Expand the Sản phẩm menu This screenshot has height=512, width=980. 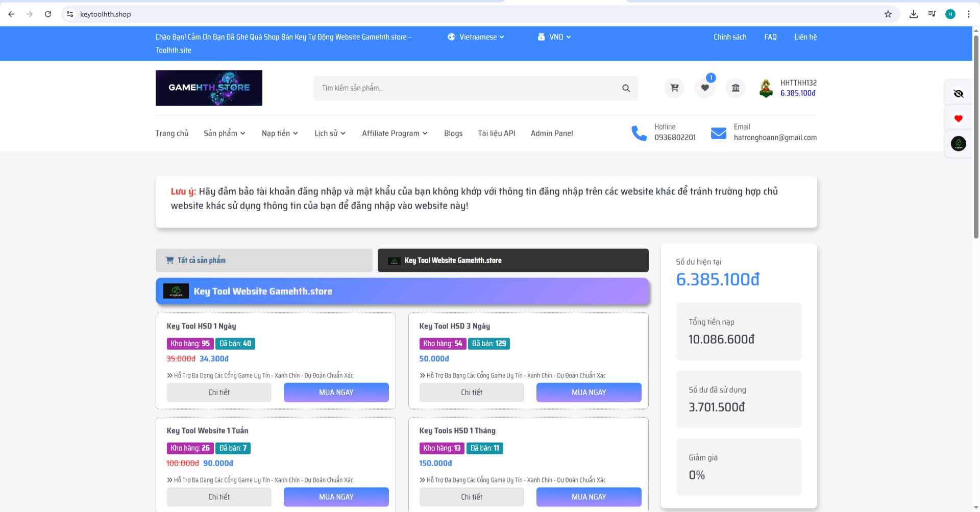[x=225, y=133]
